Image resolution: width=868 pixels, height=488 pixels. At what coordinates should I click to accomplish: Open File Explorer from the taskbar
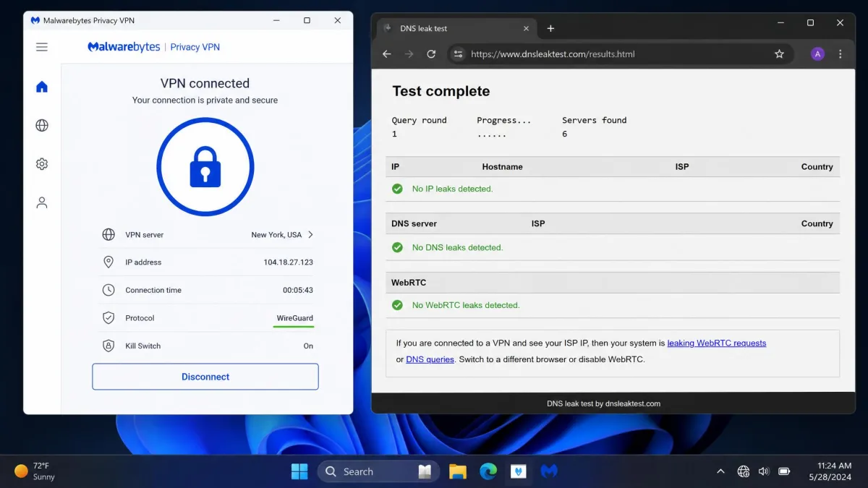(457, 471)
